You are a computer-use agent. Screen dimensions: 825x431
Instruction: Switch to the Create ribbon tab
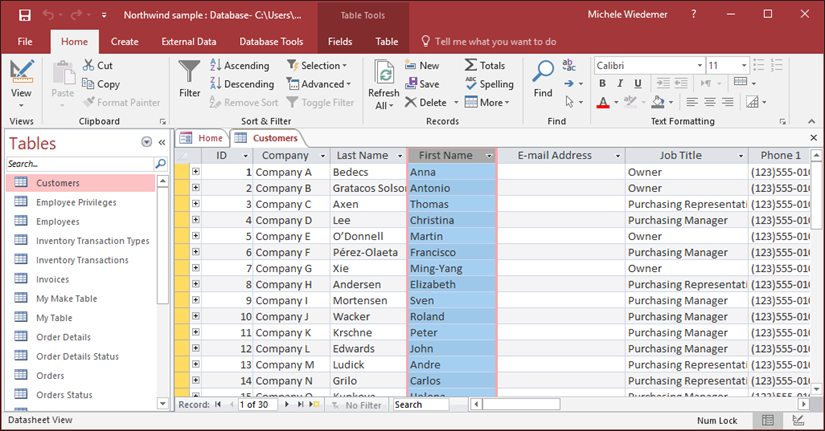click(x=125, y=42)
